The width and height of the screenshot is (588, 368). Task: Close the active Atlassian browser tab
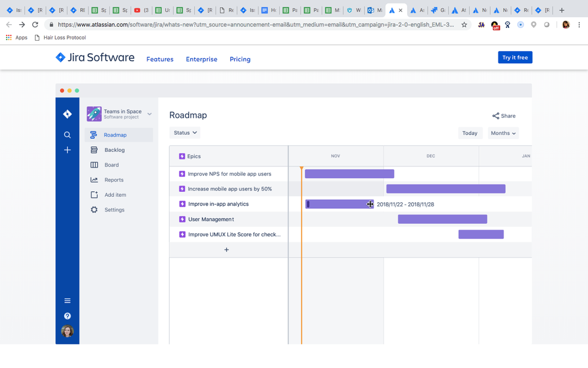[x=401, y=10]
